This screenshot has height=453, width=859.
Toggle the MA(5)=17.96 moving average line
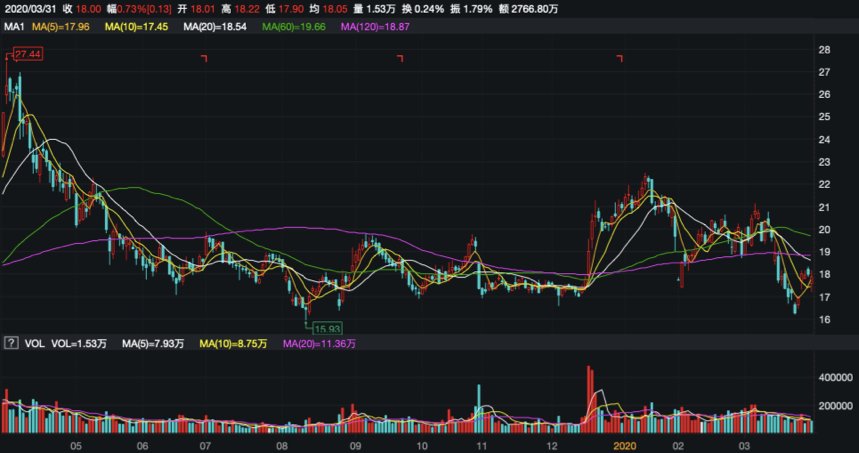pos(61,26)
